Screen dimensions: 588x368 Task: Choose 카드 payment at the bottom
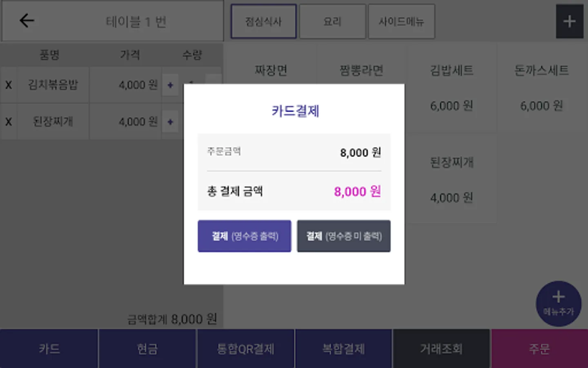pos(49,349)
